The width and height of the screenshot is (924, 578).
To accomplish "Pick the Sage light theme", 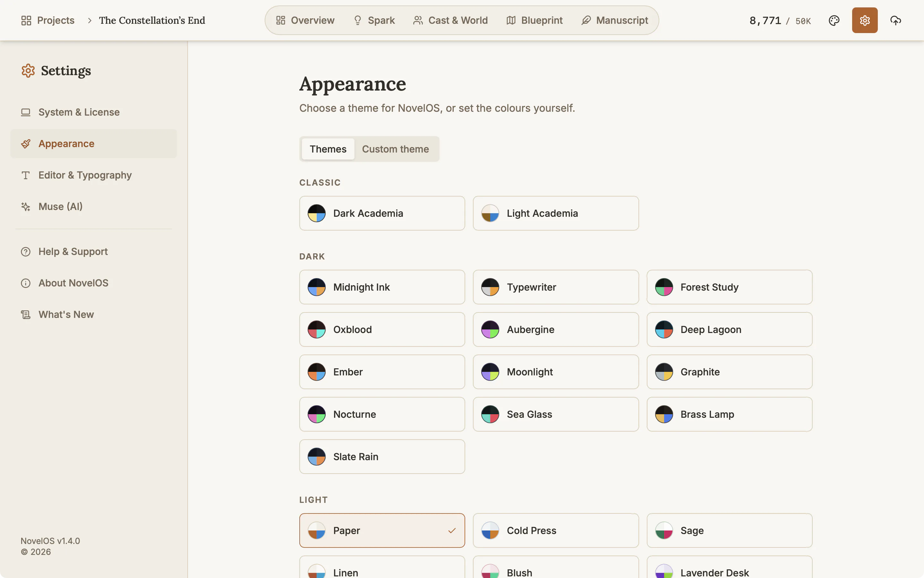I will click(x=729, y=530).
